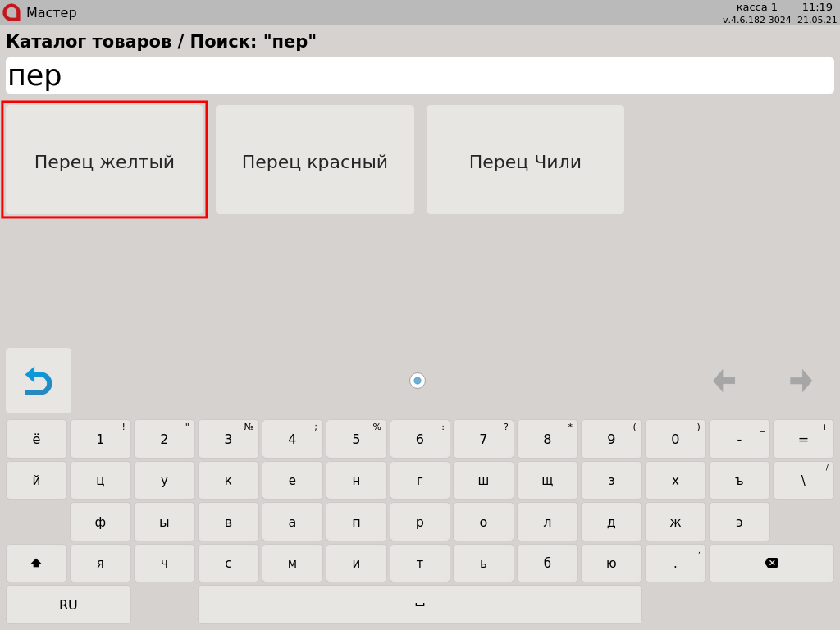Image resolution: width=840 pixels, height=630 pixels.
Task: Pick the Перец Чили item
Action: coord(525,160)
